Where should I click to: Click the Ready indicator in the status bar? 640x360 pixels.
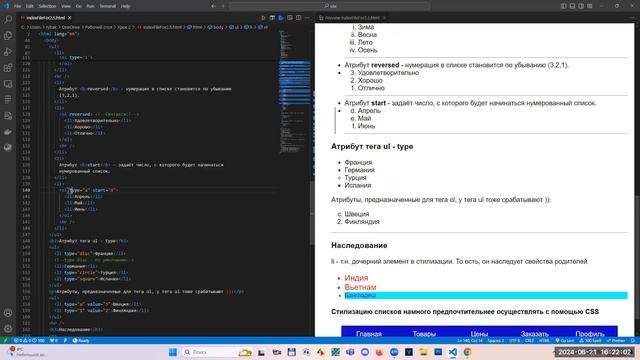pos(81,340)
